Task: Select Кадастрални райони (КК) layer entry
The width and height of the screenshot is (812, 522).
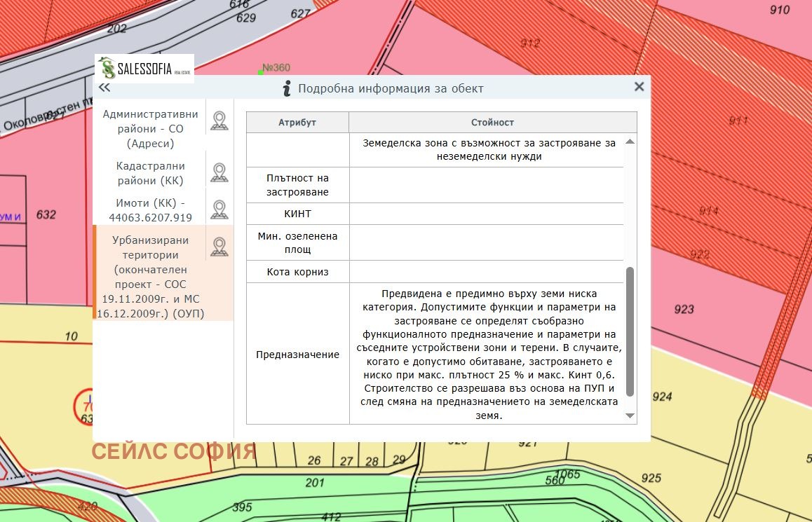Action: tap(150, 173)
